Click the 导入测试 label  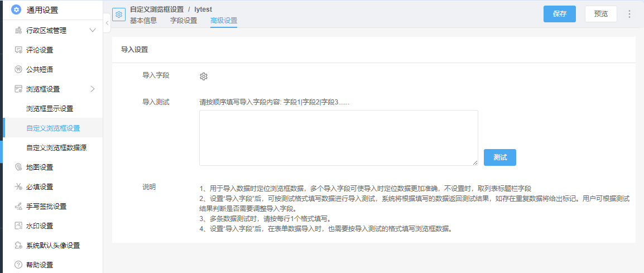156,102
